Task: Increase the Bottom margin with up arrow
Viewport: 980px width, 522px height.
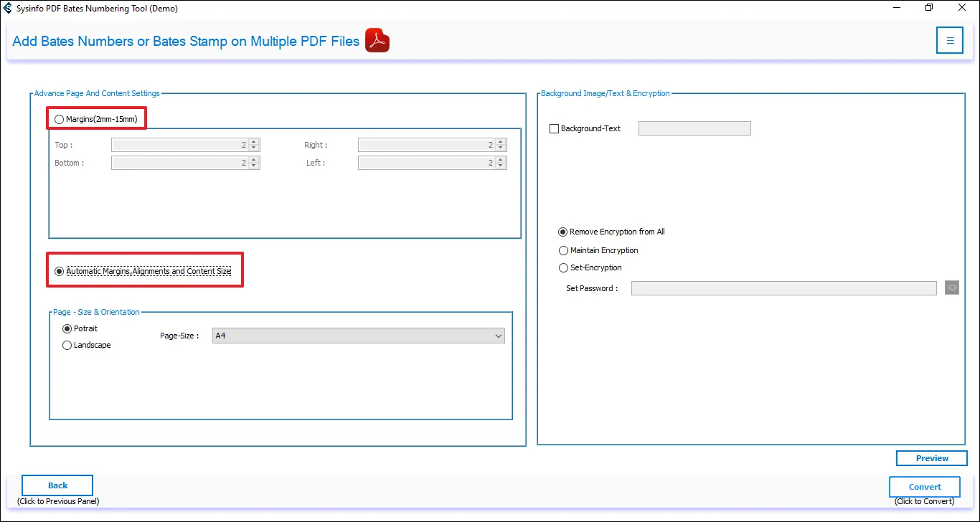Action: (255, 160)
